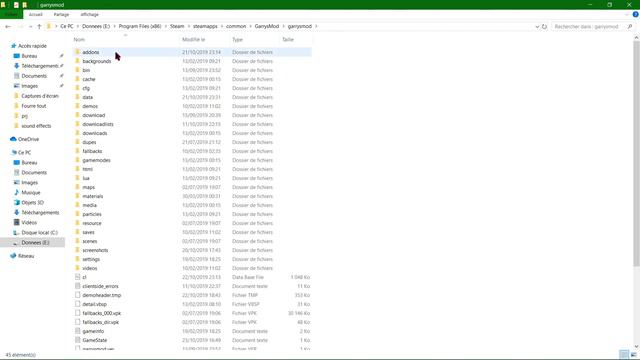The width and height of the screenshot is (640, 360).
Task: Select the settings folder name
Action: [x=91, y=259]
